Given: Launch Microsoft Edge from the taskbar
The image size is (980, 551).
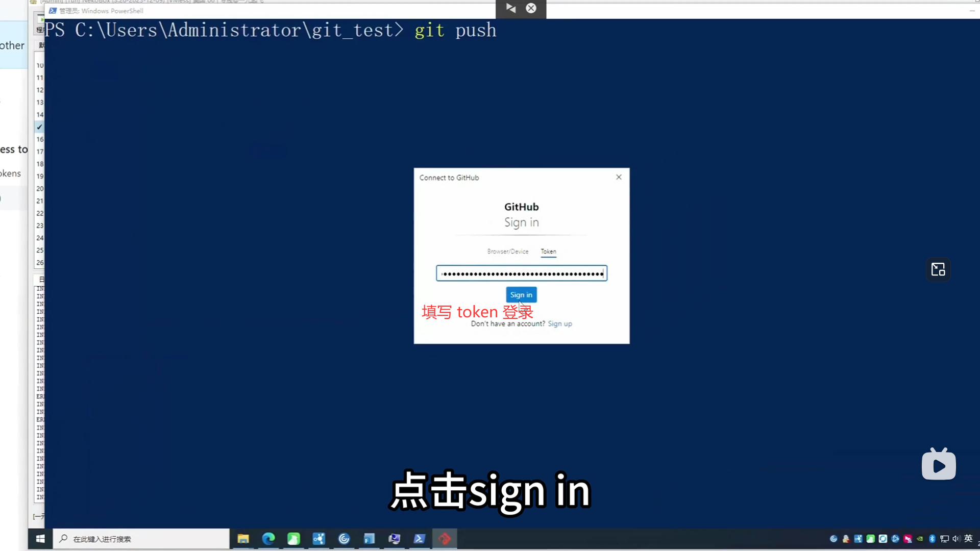Looking at the screenshot, I should click(268, 539).
